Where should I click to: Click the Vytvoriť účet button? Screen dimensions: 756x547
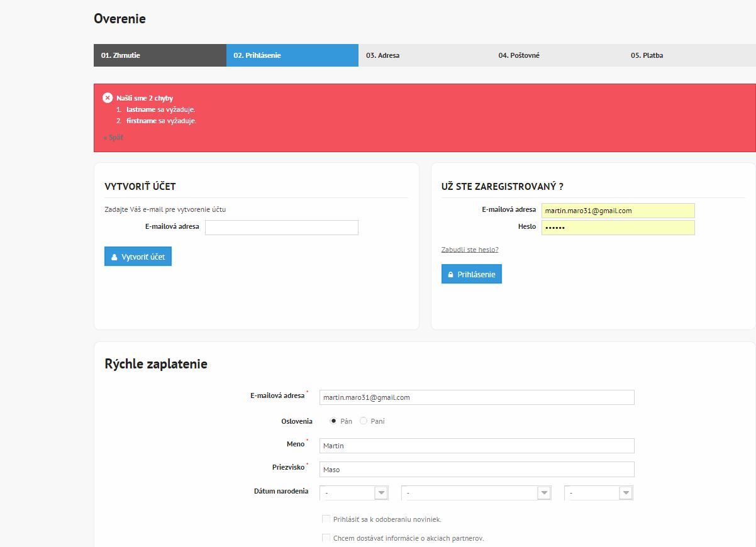tap(138, 257)
